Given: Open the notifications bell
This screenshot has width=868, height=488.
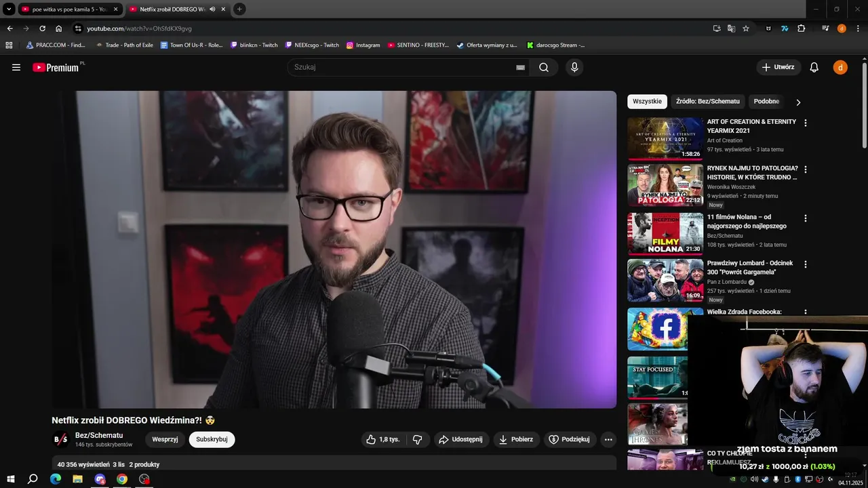Looking at the screenshot, I should (814, 67).
